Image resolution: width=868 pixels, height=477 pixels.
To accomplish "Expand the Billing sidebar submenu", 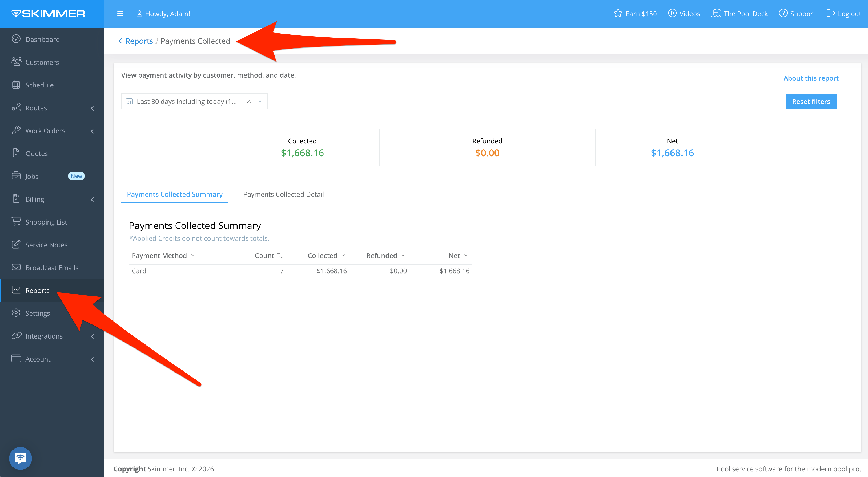I will click(92, 199).
